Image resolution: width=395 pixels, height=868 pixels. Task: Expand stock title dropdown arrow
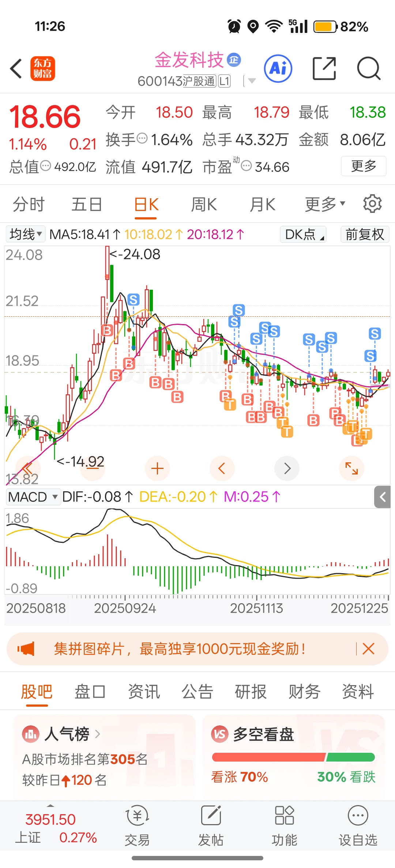(252, 81)
